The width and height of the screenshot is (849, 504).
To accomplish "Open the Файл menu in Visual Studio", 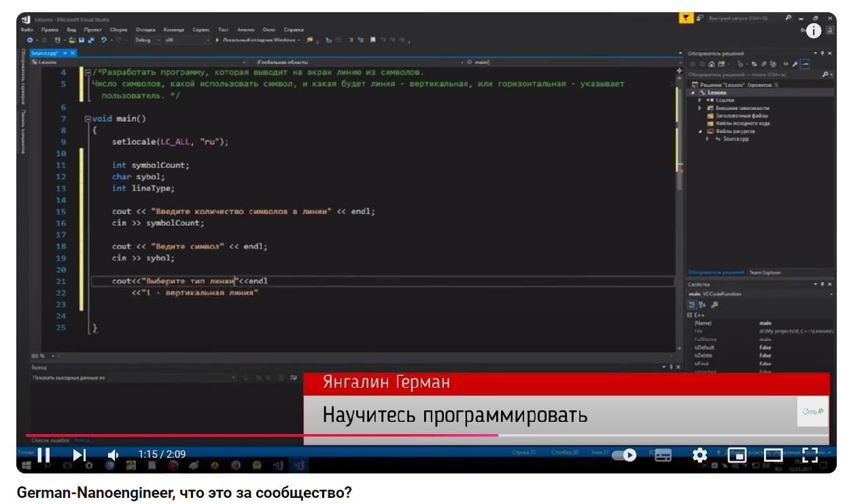I will (x=27, y=30).
